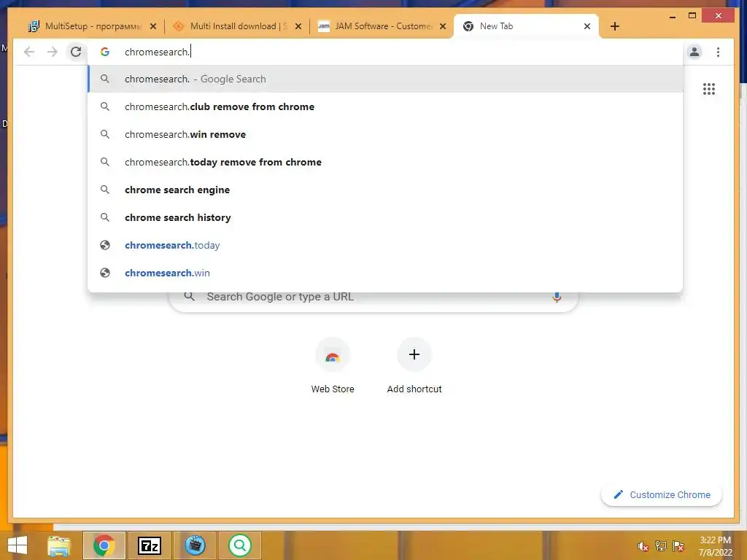The width and height of the screenshot is (747, 560).
Task: Pick 'chromesearch.win remove' suggestion
Action: point(385,134)
